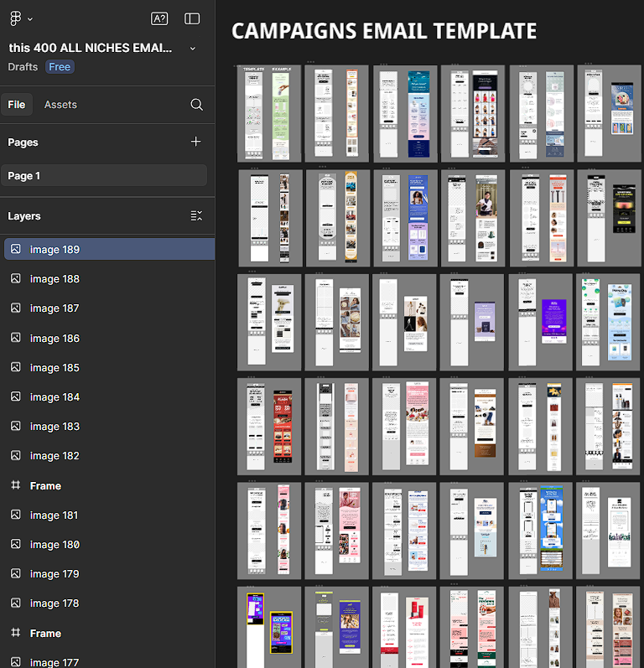Viewport: 644px width, 668px height.
Task: Expand the file name dropdown chevron
Action: (193, 49)
